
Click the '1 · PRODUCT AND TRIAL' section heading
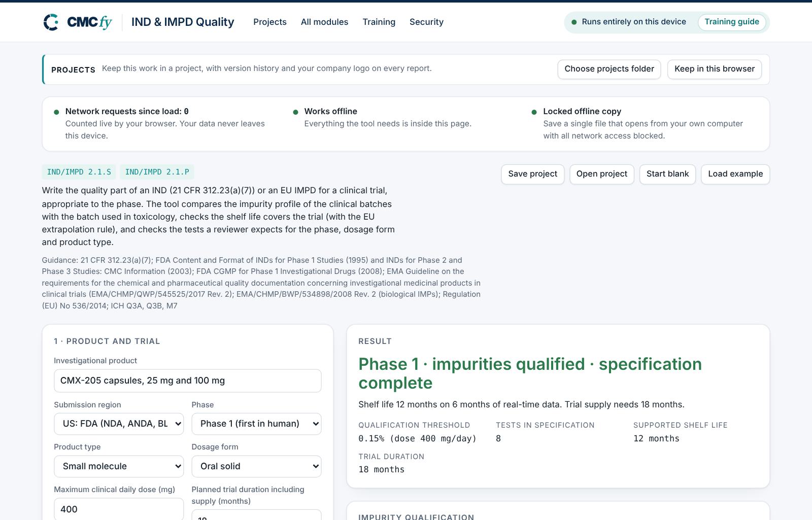(x=107, y=341)
